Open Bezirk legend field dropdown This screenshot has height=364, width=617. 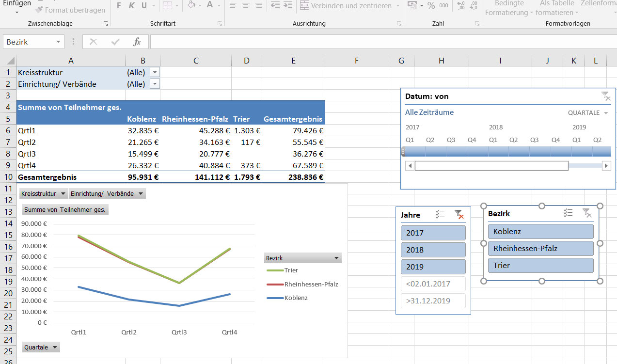coord(302,258)
